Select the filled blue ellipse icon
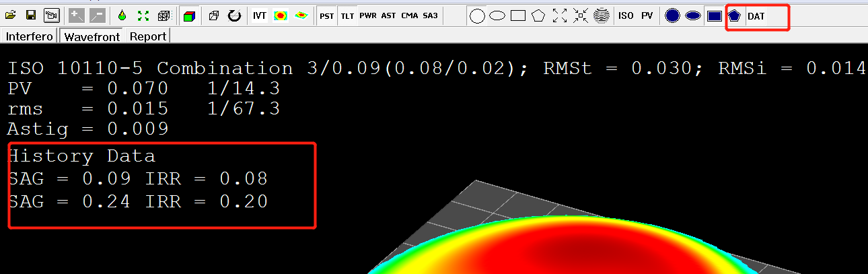 pyautogui.click(x=693, y=16)
